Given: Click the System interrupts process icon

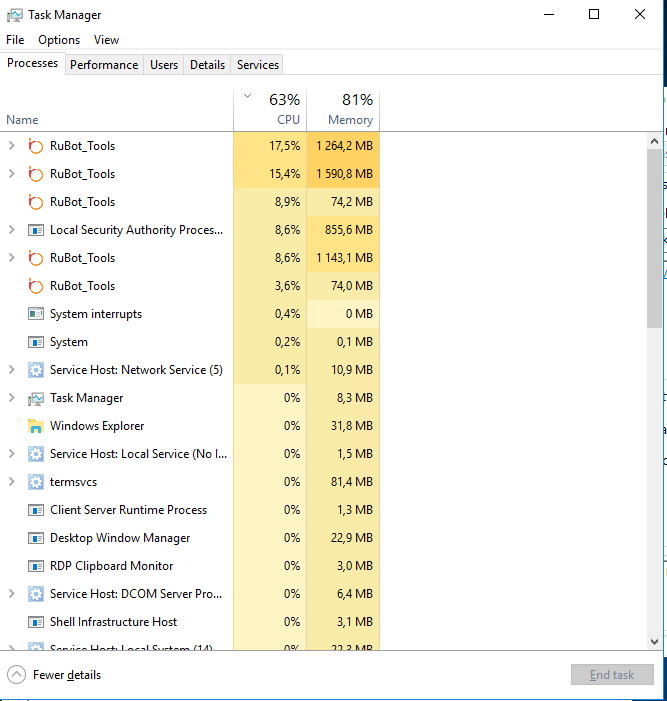Looking at the screenshot, I should click(x=36, y=314).
